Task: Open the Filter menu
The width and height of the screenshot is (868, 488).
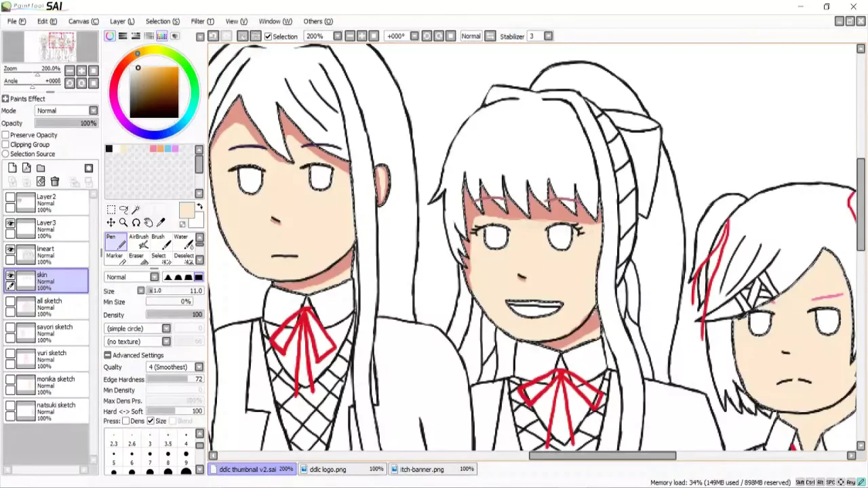Action: [x=202, y=21]
